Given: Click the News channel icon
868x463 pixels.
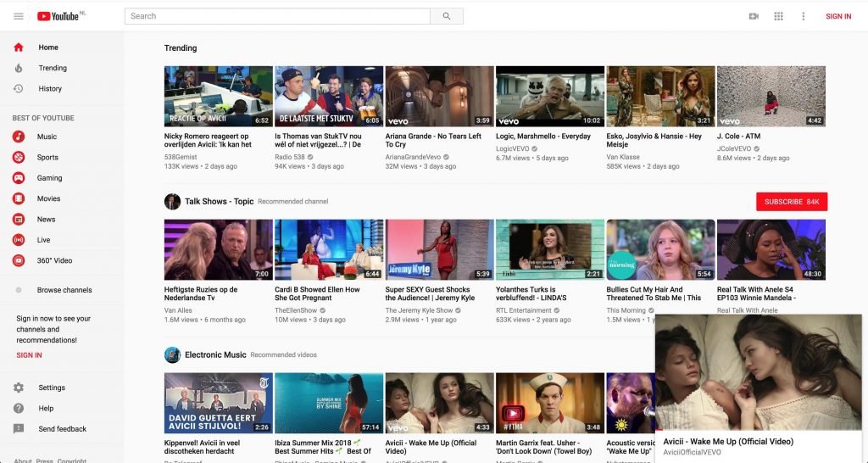Looking at the screenshot, I should click(x=19, y=220).
